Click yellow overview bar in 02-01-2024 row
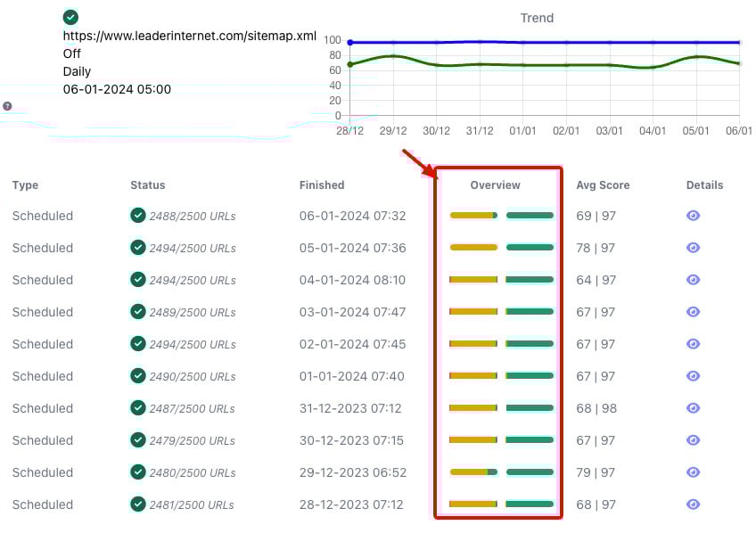 (473, 344)
